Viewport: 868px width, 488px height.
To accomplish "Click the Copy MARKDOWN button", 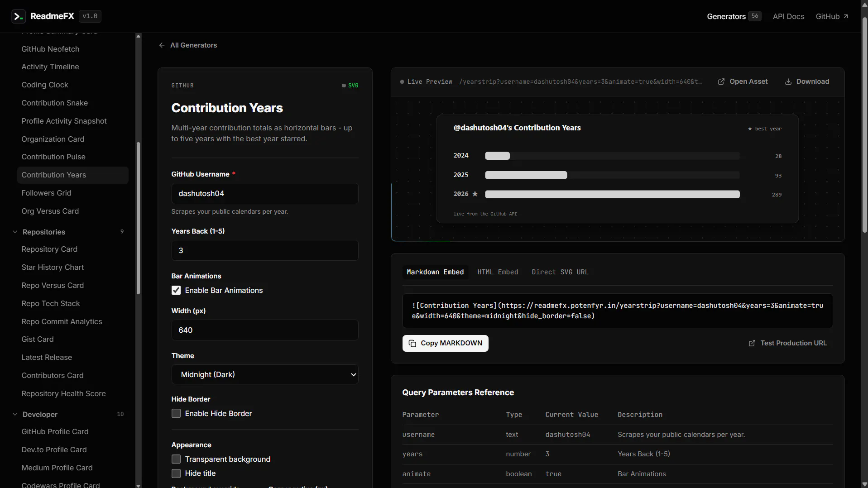I will pos(445,343).
